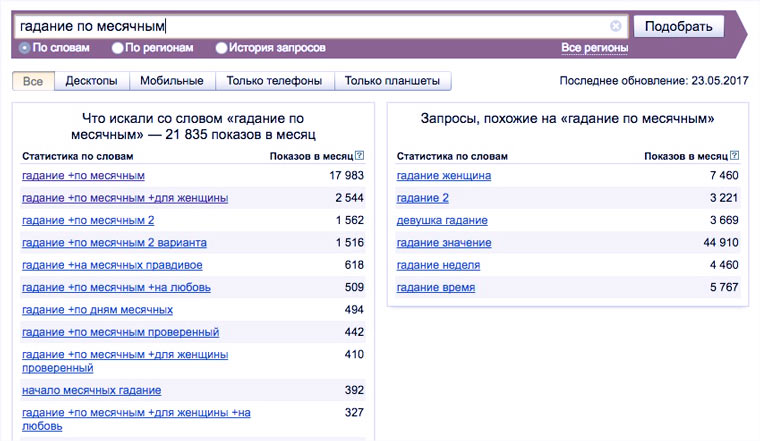
Task: Switch to the 'Только планшеты' tab
Action: click(393, 81)
